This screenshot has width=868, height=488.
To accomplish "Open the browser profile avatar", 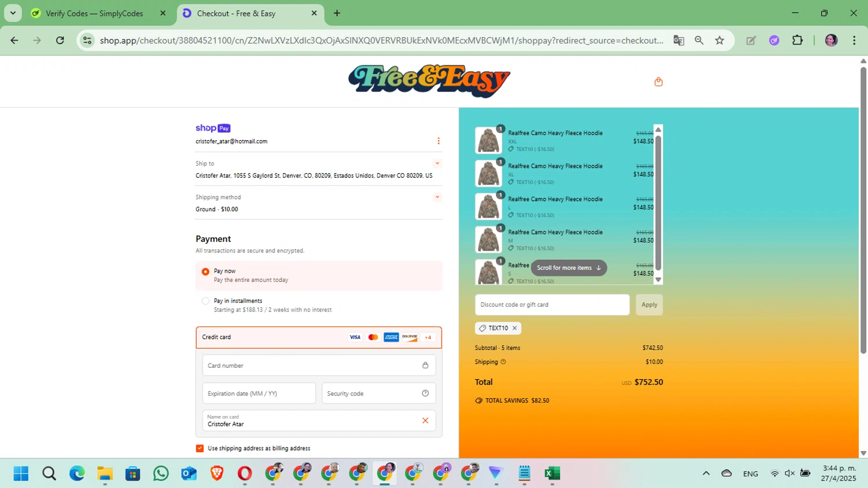I will [x=831, y=40].
